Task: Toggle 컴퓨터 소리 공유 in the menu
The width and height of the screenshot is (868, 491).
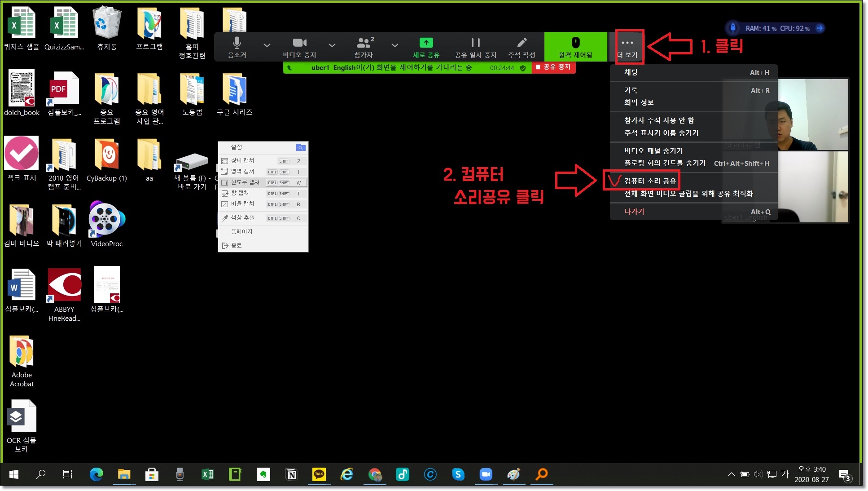Action: click(650, 181)
